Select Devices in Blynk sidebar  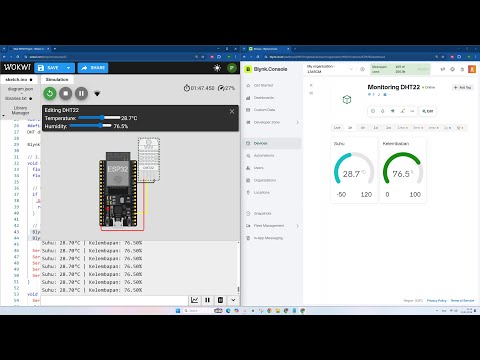272,143
